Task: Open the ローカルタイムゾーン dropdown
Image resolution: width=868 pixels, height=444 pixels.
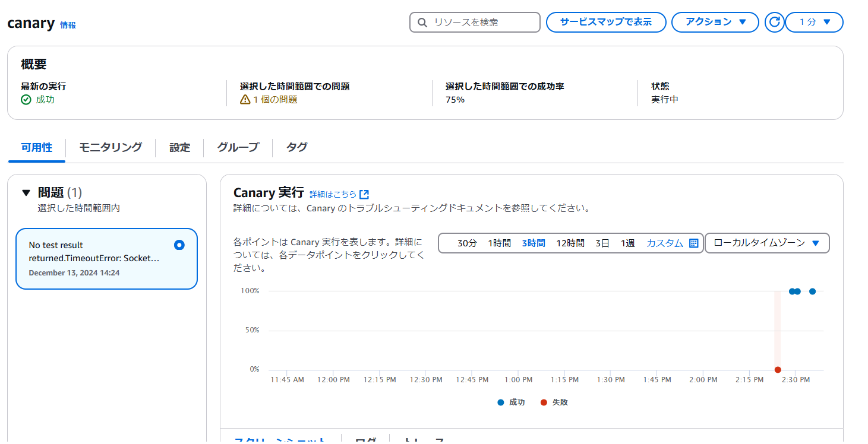Action: pos(766,243)
